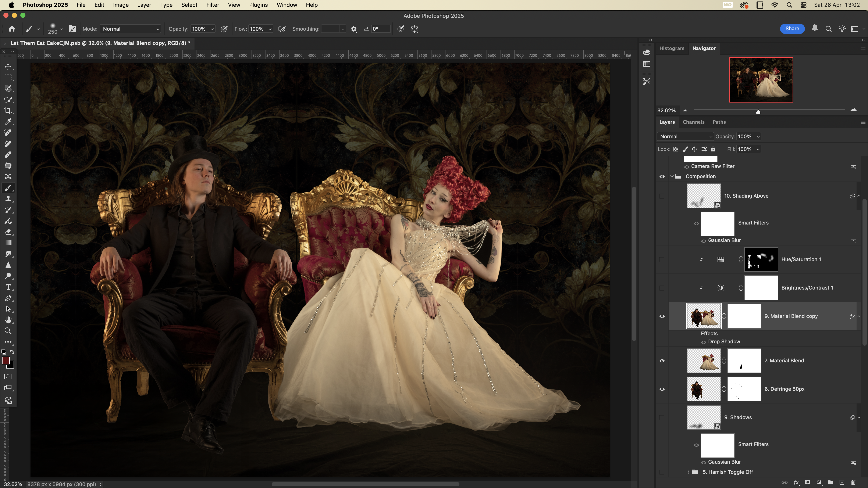The width and height of the screenshot is (868, 488).
Task: Switch to the Channels tab
Action: [x=693, y=122]
